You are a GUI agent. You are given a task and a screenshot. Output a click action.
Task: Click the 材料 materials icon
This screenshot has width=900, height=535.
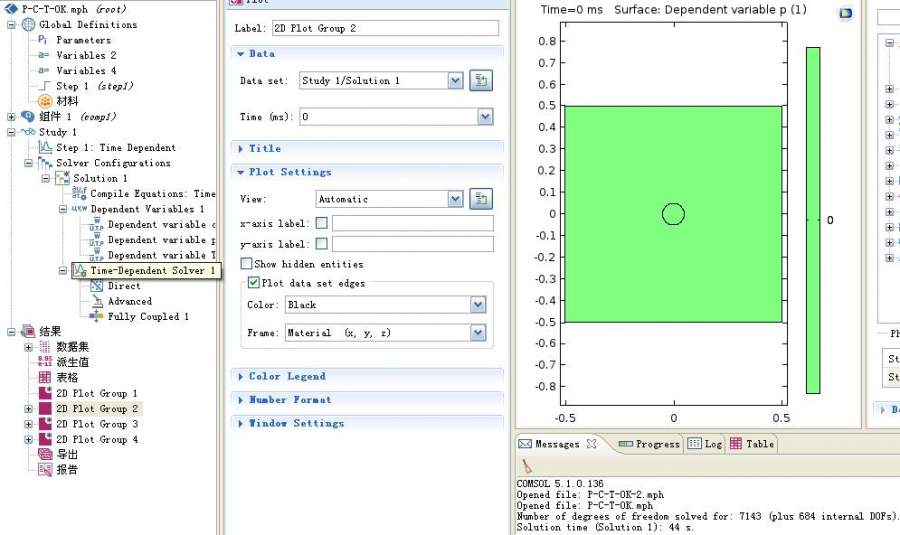45,101
